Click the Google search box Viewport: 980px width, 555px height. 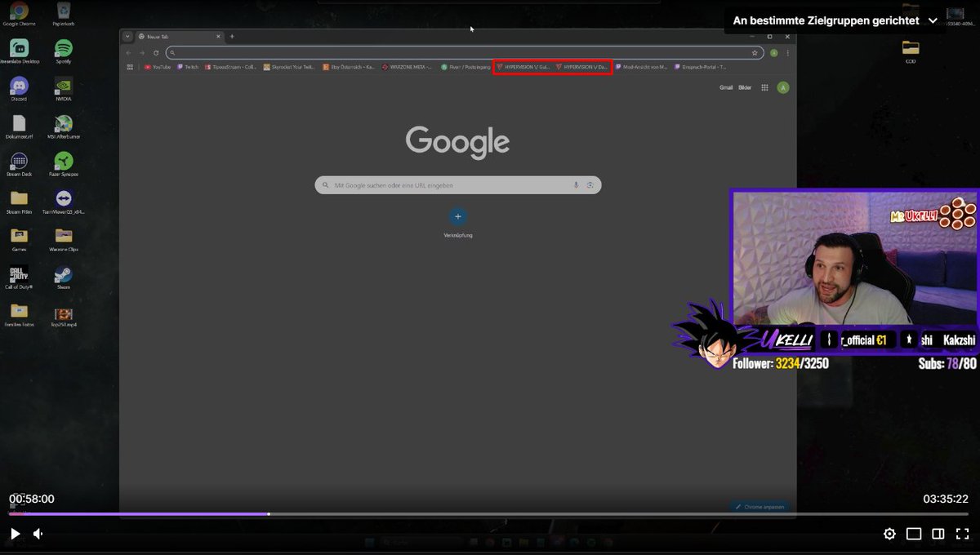pos(458,185)
